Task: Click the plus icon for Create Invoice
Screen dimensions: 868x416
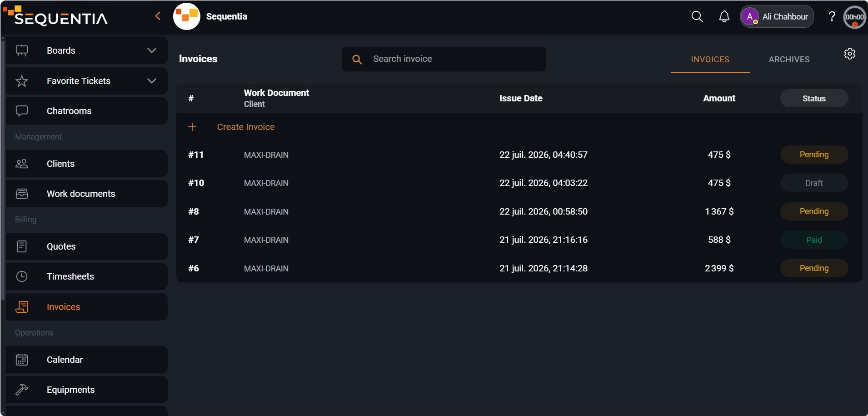Action: click(x=192, y=127)
